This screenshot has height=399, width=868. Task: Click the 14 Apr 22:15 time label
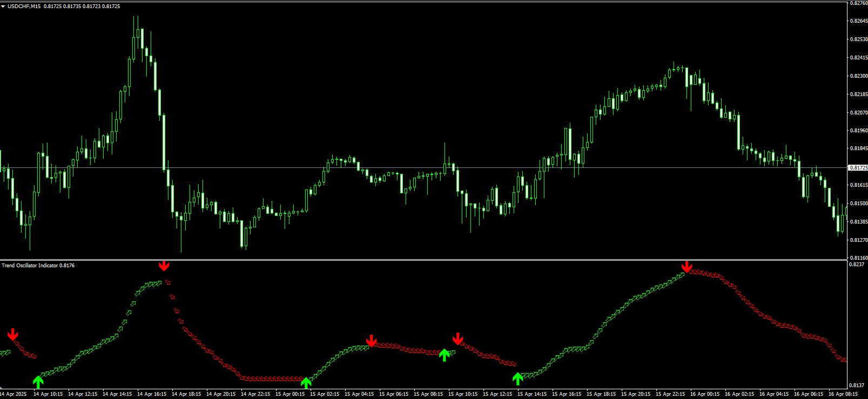coord(255,394)
